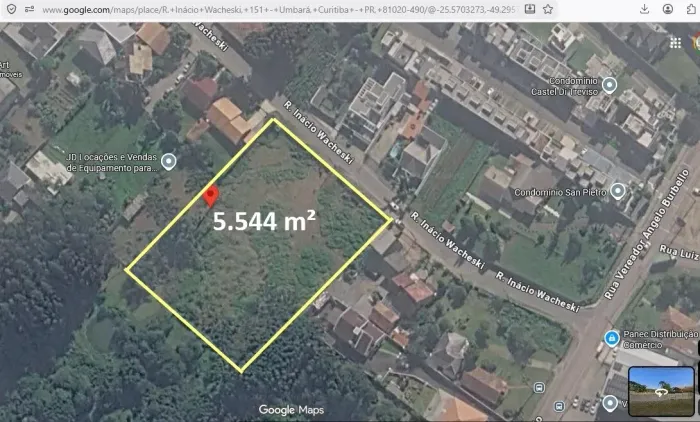Click the Condominio Castel Di Treviso label
Screen dimensions: 700x422
[564, 86]
